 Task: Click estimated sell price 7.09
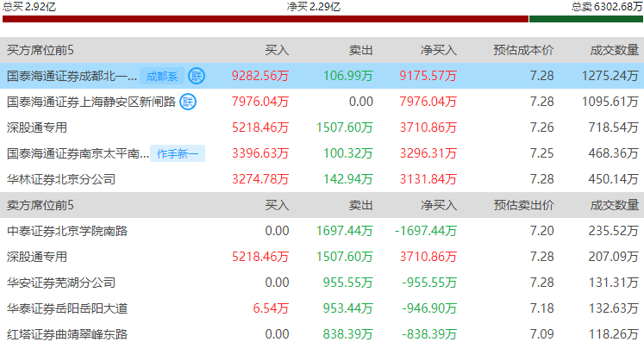(x=541, y=334)
